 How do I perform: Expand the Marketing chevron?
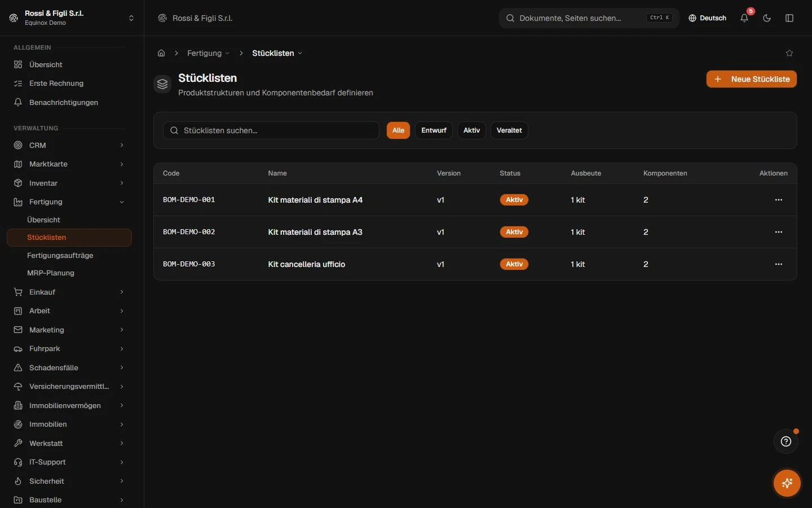[122, 330]
